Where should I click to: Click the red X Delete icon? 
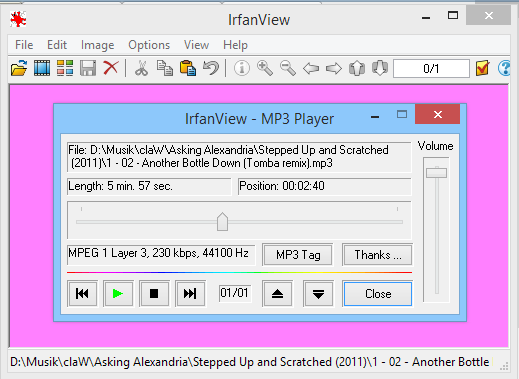click(111, 68)
